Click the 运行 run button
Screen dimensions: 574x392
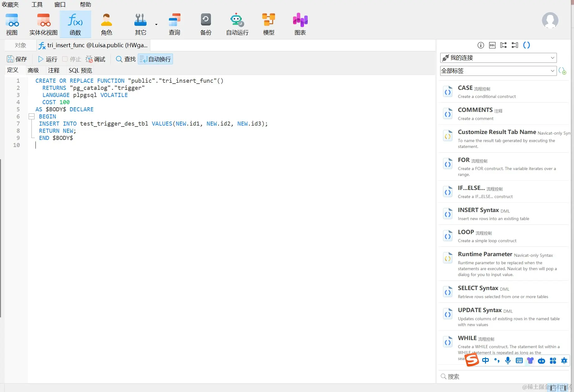48,59
